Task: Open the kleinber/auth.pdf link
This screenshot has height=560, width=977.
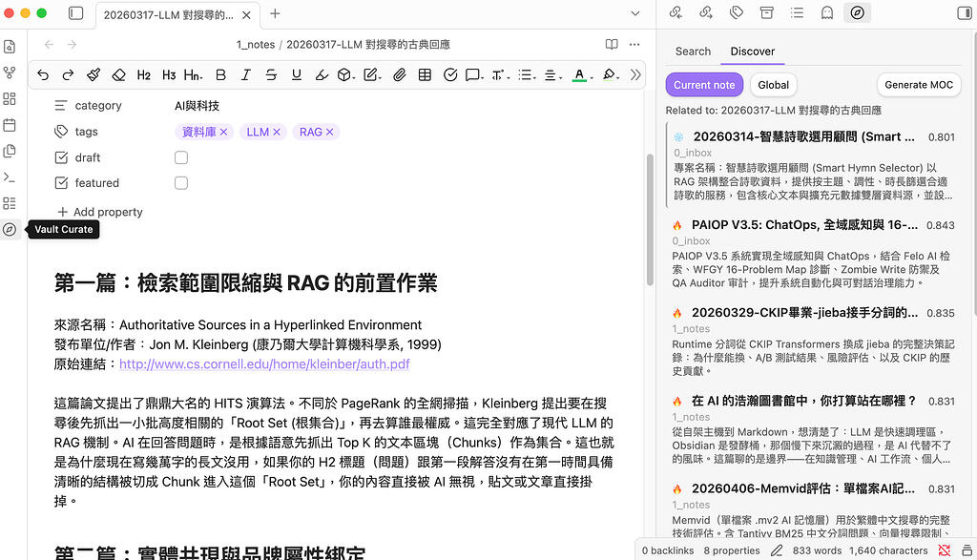Action: coord(264,363)
